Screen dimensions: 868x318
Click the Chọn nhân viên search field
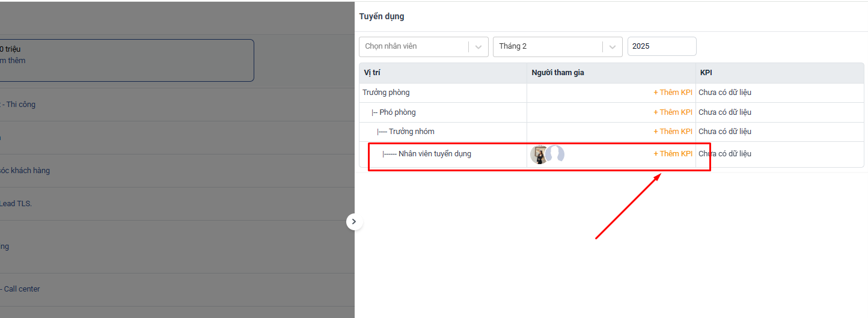(x=414, y=47)
